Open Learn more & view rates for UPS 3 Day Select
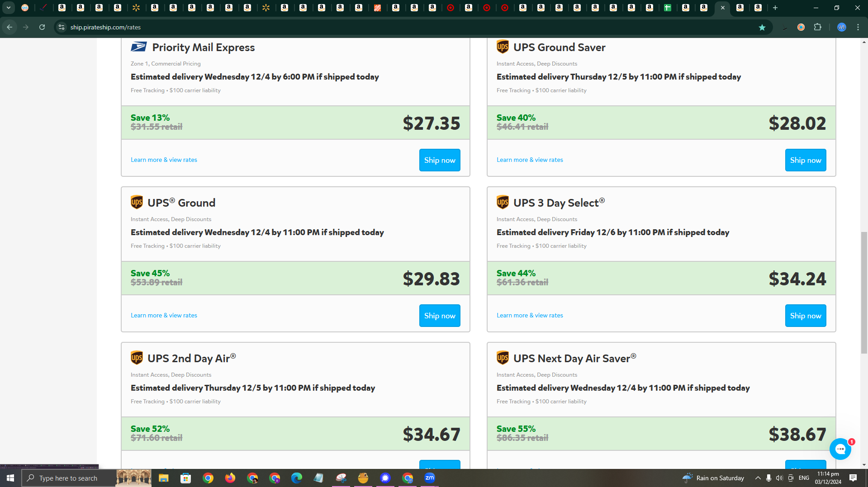The height and width of the screenshot is (487, 868). click(530, 315)
